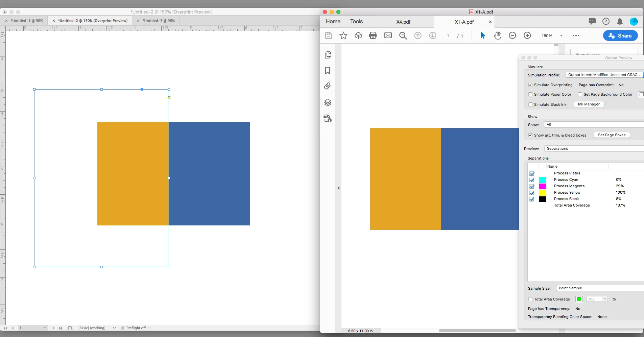Switch to the X4.pdf tab

pos(403,22)
